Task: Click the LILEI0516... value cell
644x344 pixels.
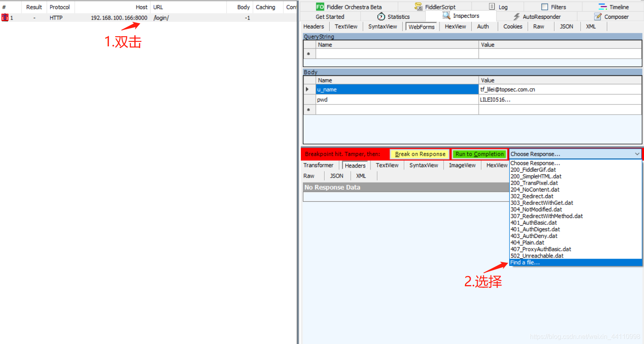Action: point(560,100)
